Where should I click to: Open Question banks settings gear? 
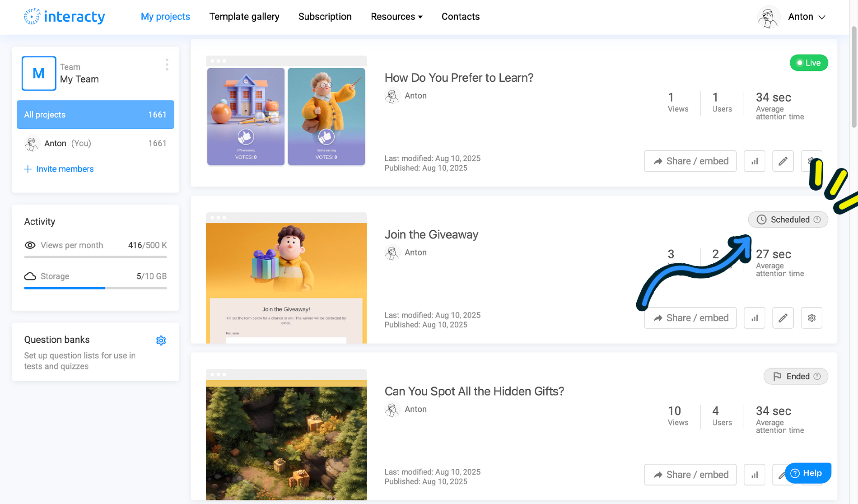[161, 340]
